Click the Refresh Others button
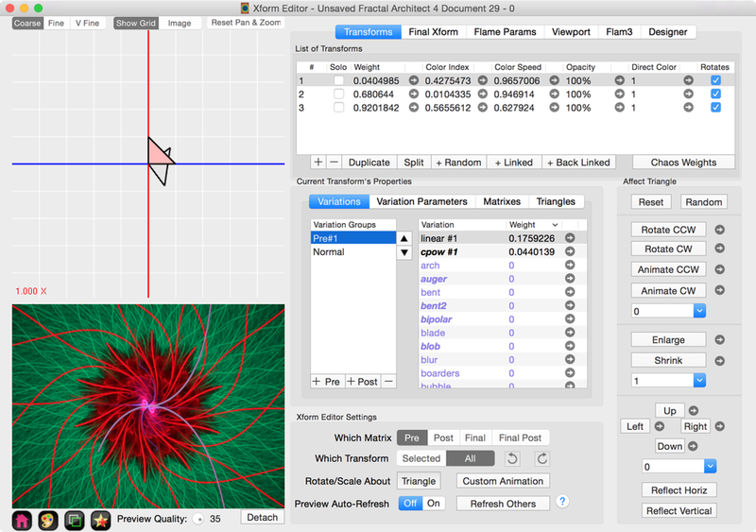 tap(503, 504)
